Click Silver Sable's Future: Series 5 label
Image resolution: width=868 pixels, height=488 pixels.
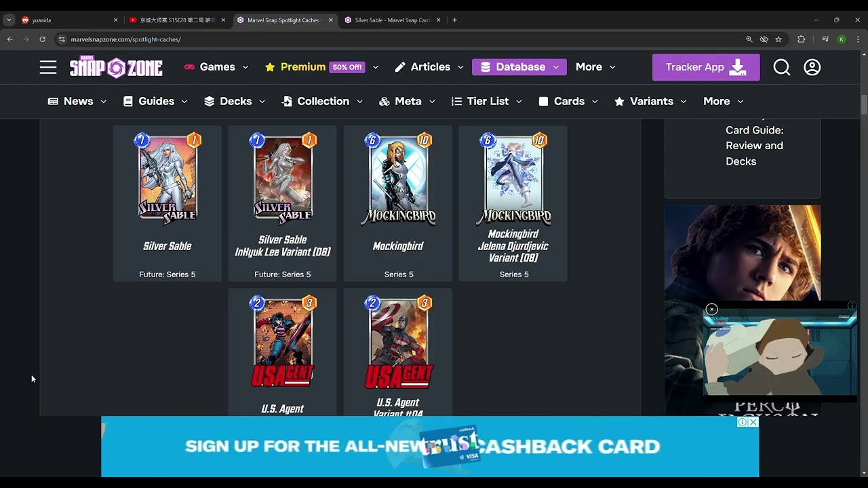[x=167, y=274]
